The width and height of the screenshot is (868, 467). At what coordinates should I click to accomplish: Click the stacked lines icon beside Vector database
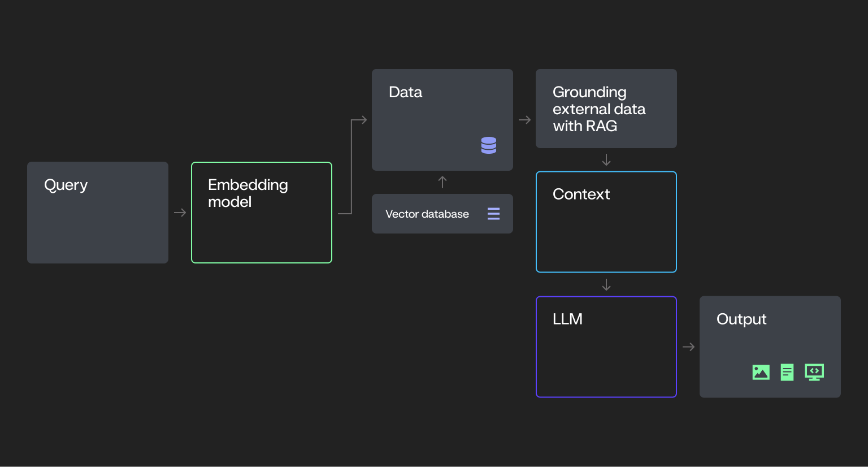[x=493, y=214]
